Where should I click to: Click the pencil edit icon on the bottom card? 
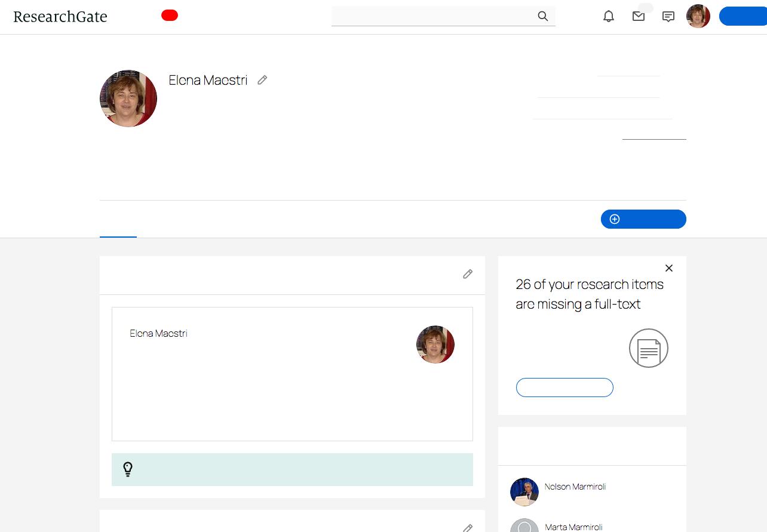[x=468, y=528]
